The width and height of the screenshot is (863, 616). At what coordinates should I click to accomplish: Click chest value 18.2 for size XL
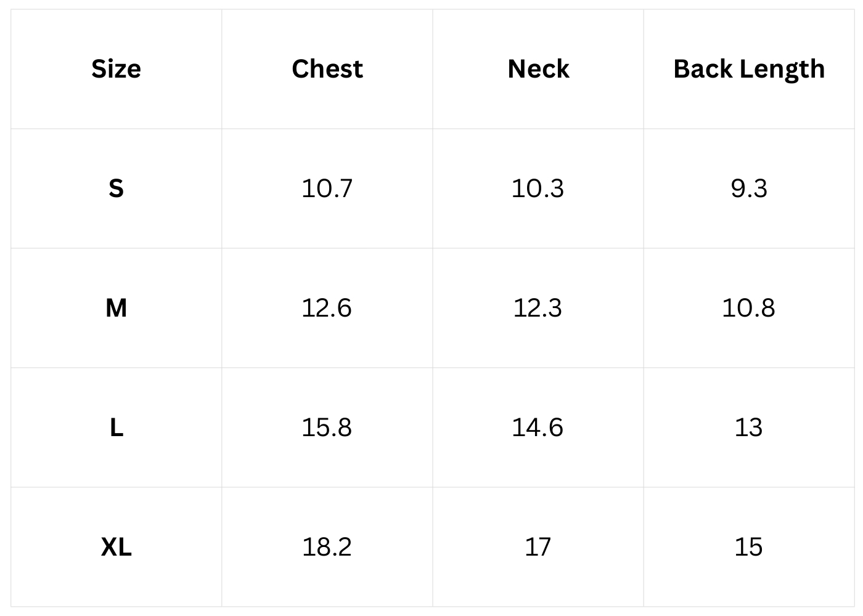(327, 546)
